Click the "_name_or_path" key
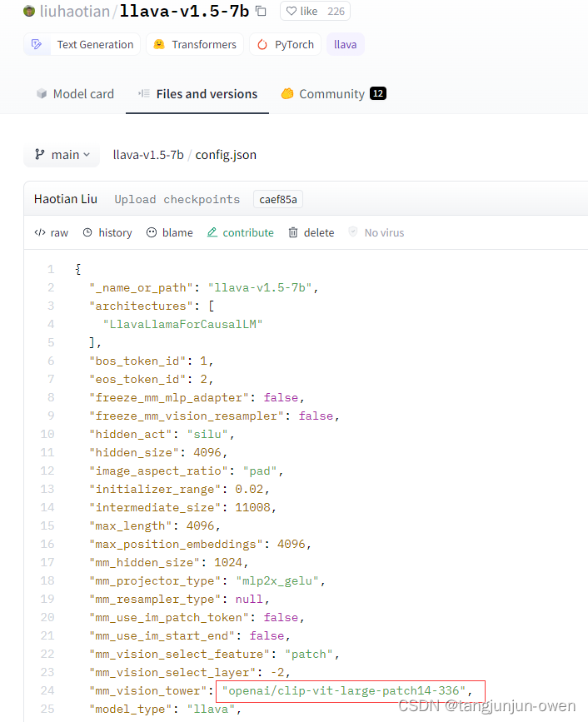588x722 pixels. [141, 288]
